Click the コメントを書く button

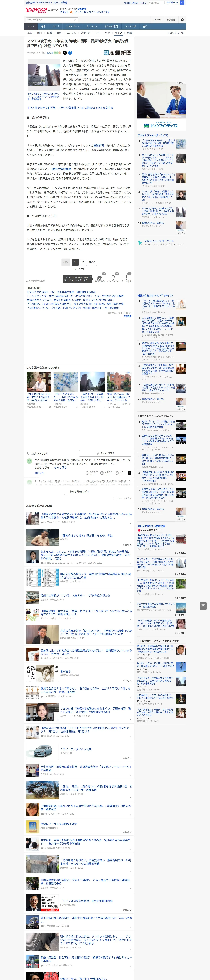tap(105, 453)
